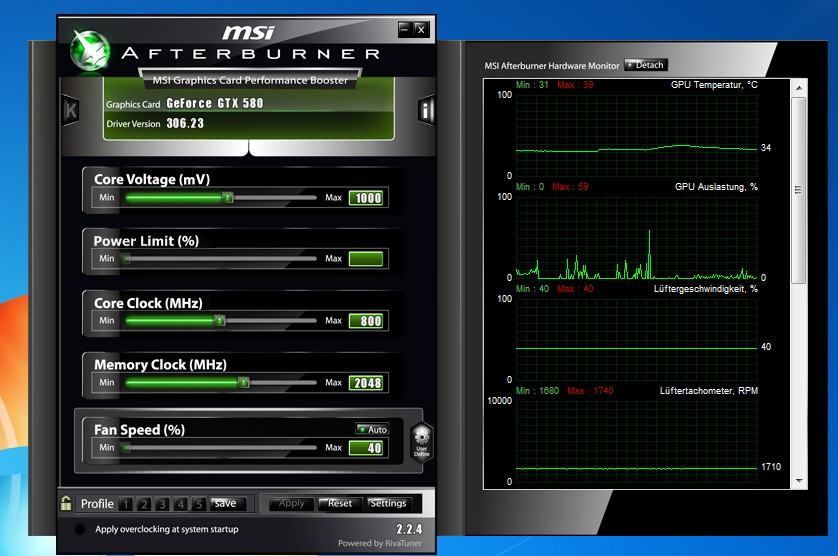The image size is (838, 556).
Task: Enable Apply overclocking at system startup
Action: tap(80, 529)
